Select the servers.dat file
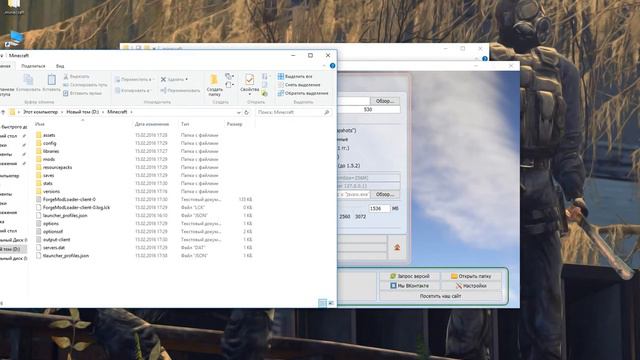The image size is (640, 360). coord(54,248)
